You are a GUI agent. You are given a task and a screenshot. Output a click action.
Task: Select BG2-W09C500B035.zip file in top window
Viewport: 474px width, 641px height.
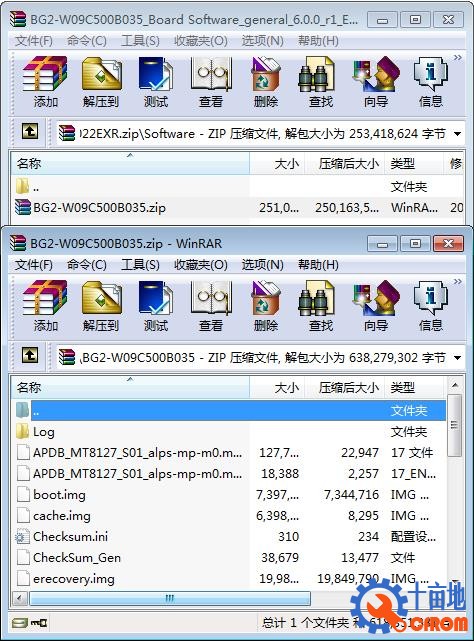click(237, 208)
